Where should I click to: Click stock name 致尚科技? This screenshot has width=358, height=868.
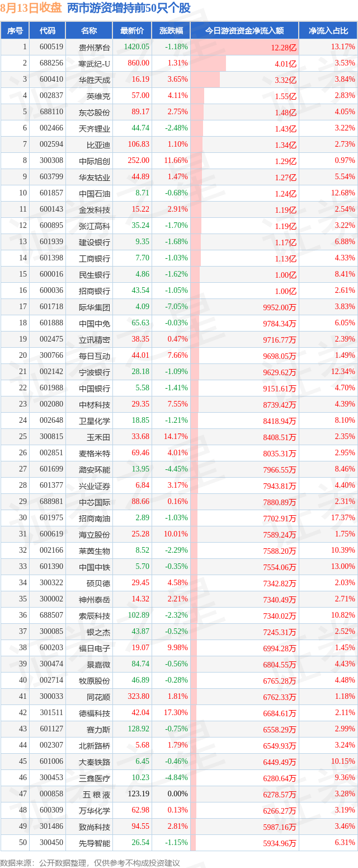pos(95,827)
